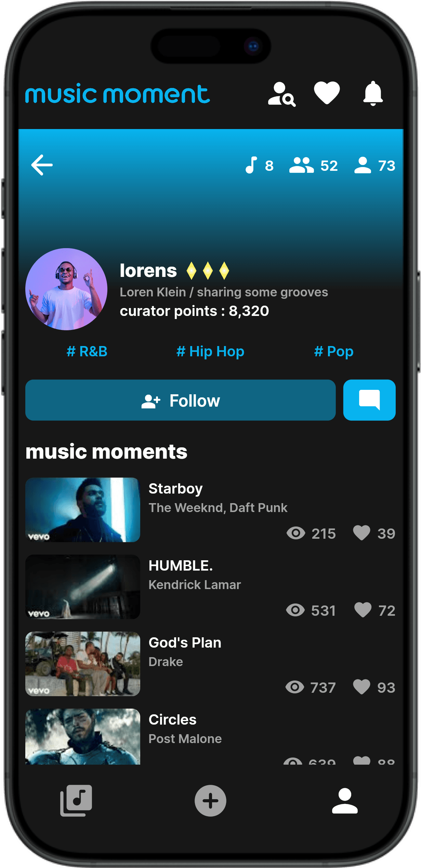
Task: Select the # Pop genre tag
Action: [x=334, y=352]
